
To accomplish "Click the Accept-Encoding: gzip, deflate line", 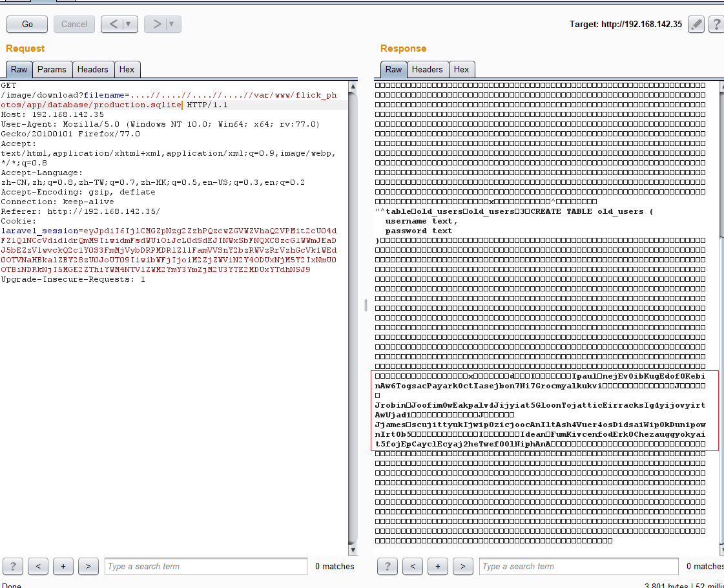I will coord(78,192).
